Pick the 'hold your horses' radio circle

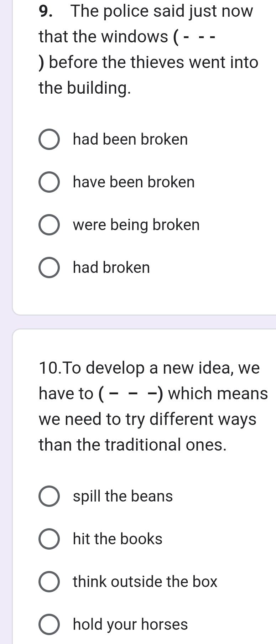[x=49, y=624]
